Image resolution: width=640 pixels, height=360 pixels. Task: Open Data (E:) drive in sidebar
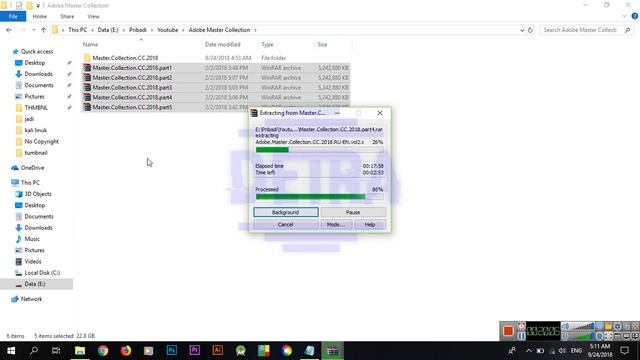[35, 284]
